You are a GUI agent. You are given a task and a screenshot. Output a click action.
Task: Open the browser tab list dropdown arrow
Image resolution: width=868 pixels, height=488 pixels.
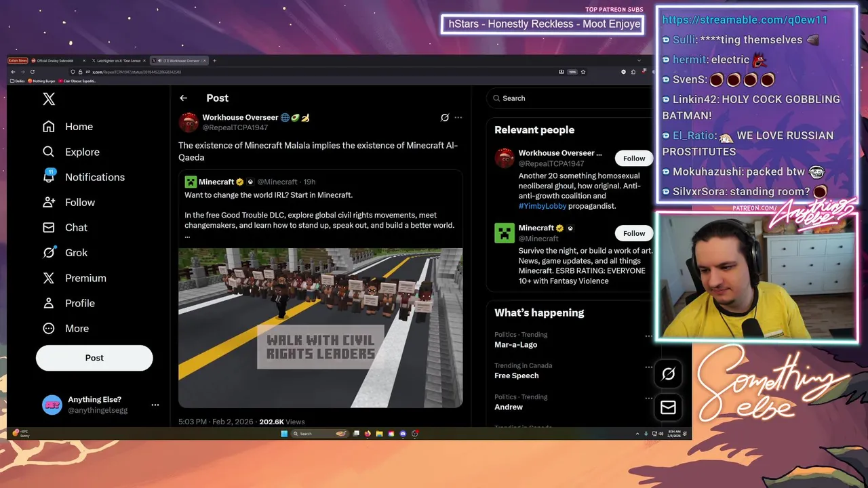click(x=639, y=60)
